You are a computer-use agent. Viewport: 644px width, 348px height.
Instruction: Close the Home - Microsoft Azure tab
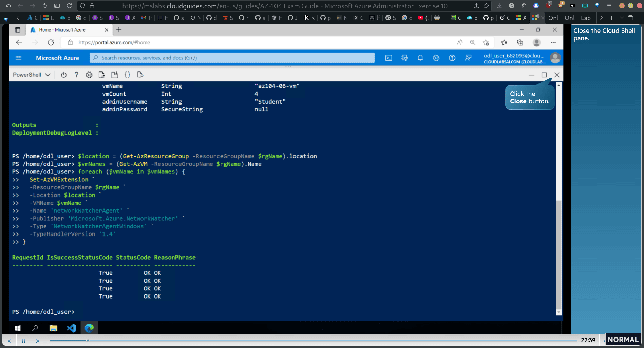coord(107,30)
